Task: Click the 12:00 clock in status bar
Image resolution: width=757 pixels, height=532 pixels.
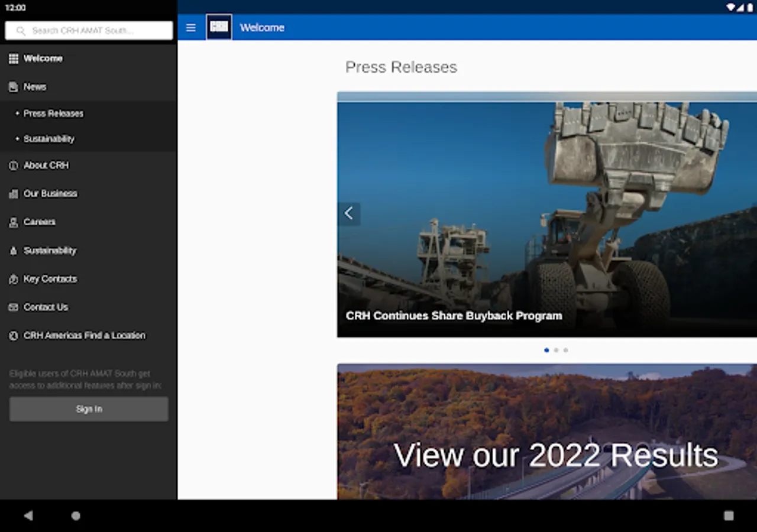Action: [x=15, y=8]
